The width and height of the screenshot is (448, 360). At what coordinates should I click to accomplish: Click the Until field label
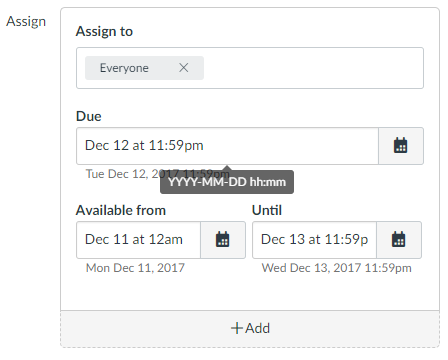[267, 210]
